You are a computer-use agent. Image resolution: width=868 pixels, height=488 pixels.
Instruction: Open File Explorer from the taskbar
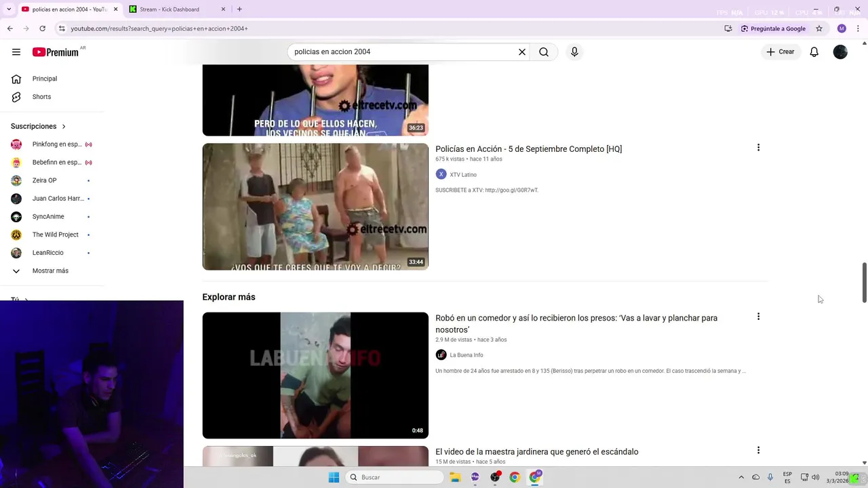(455, 477)
